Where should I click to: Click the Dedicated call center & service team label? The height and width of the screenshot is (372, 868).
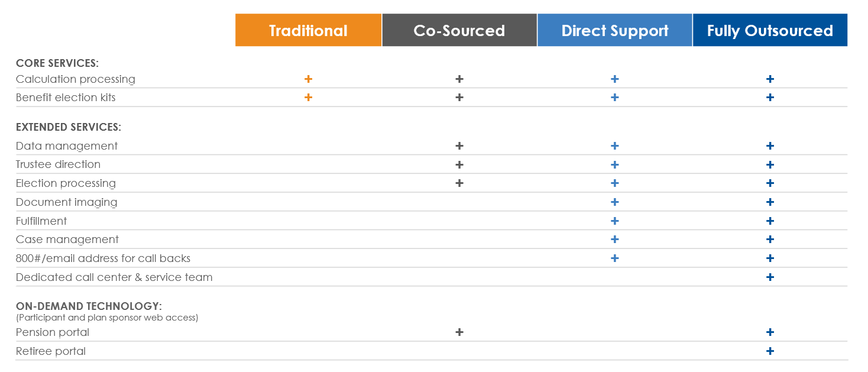click(x=114, y=277)
